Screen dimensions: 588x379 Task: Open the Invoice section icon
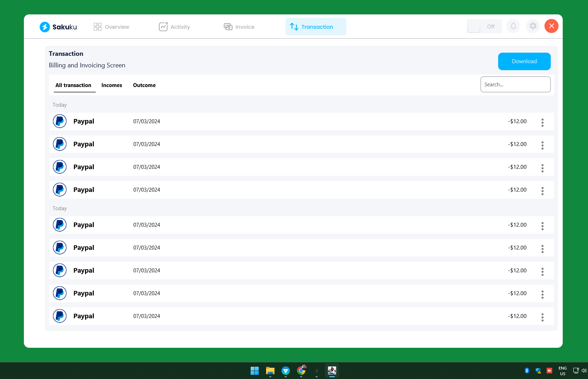[228, 26]
